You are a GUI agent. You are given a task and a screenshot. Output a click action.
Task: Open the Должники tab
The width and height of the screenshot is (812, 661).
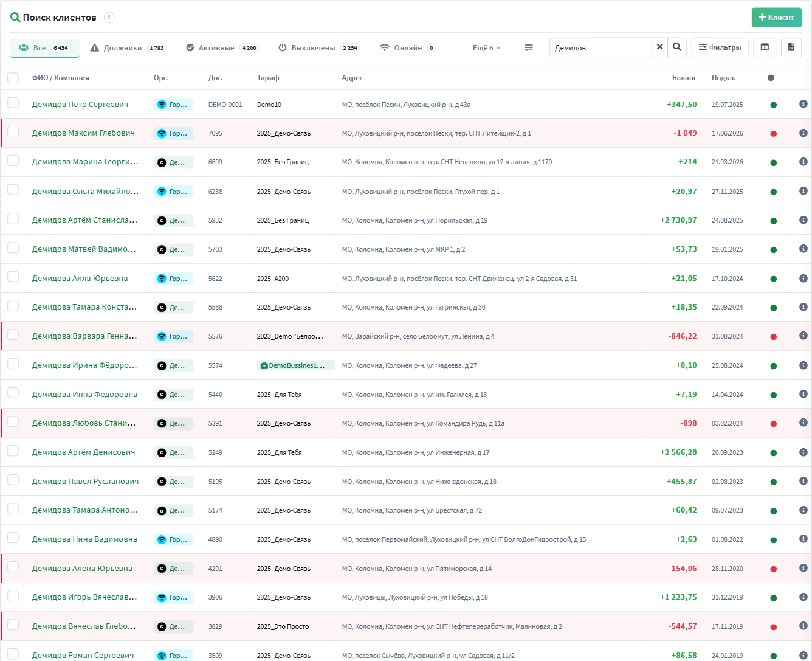(128, 48)
